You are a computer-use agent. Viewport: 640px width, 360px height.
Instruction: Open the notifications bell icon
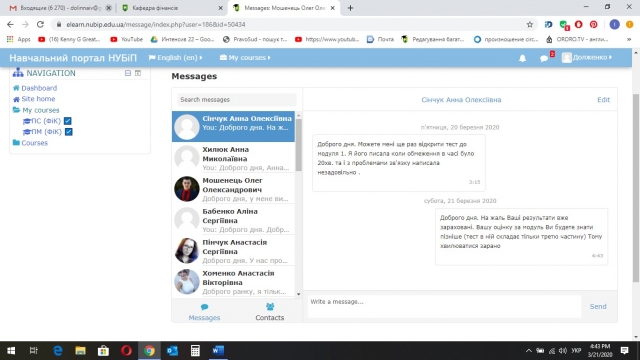click(522, 58)
